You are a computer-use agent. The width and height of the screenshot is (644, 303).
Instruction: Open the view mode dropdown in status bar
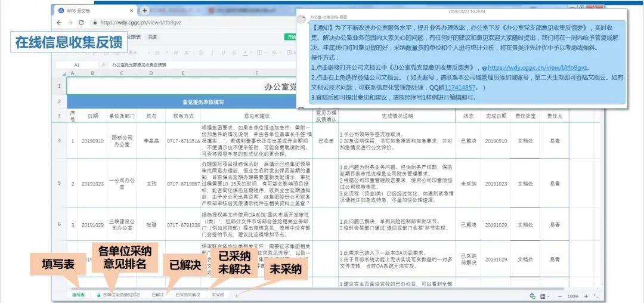coord(545,296)
